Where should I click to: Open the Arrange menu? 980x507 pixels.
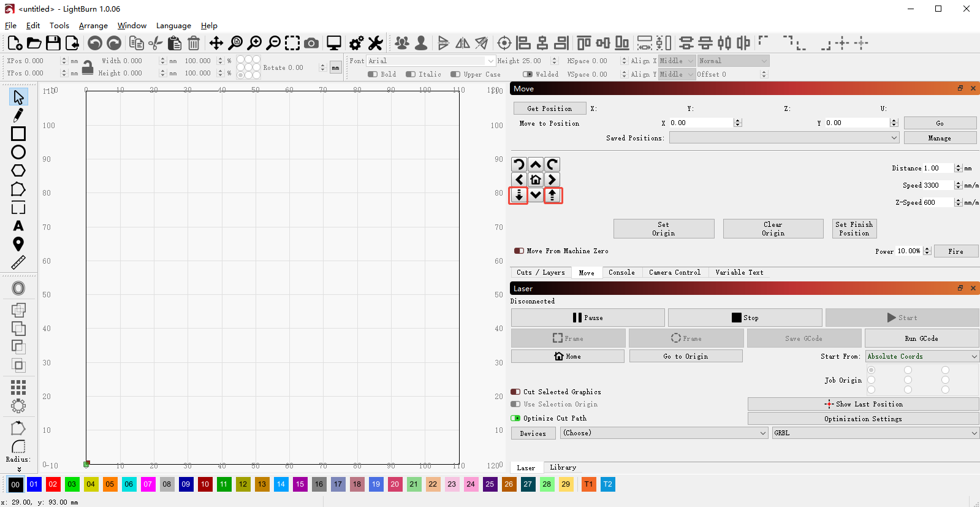coord(93,26)
